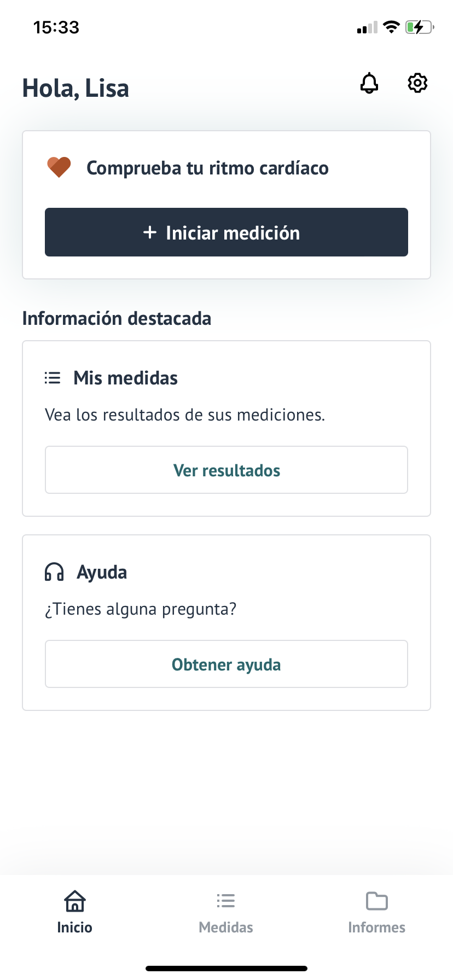Screen dimensions: 453x980
Task: Tap the house icon in bottom bar
Action: coord(75,901)
